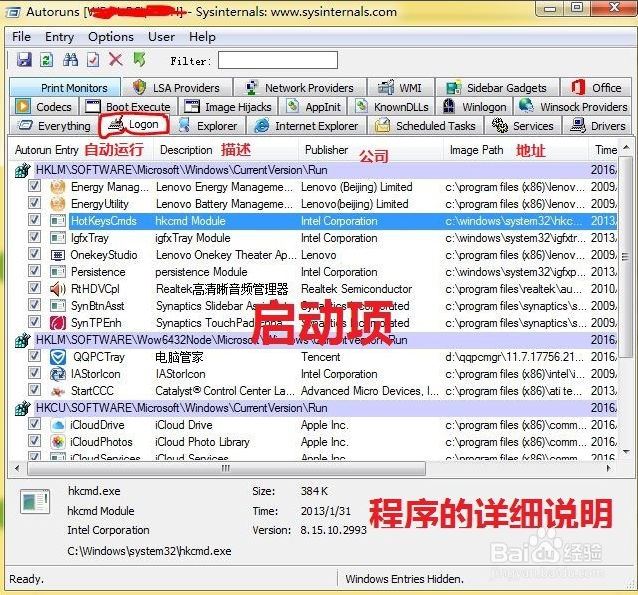Open the Office tab
Screen dimensions: 638x595
tap(596, 88)
